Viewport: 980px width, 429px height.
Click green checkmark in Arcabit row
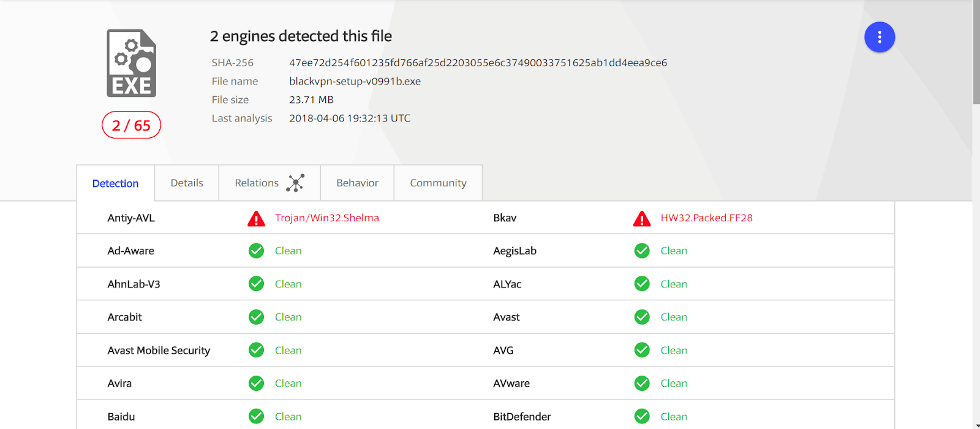(256, 317)
